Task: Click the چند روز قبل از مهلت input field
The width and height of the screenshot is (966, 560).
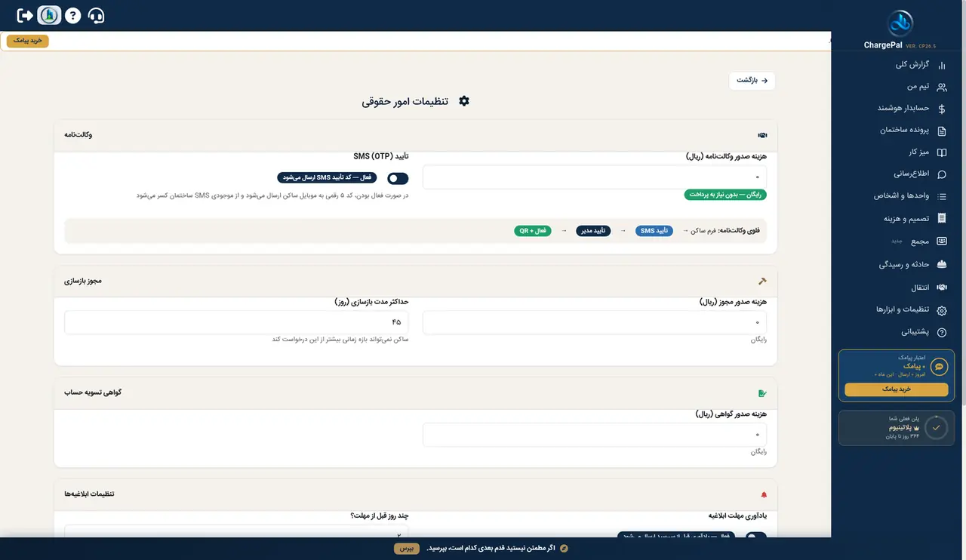Action: (236, 531)
